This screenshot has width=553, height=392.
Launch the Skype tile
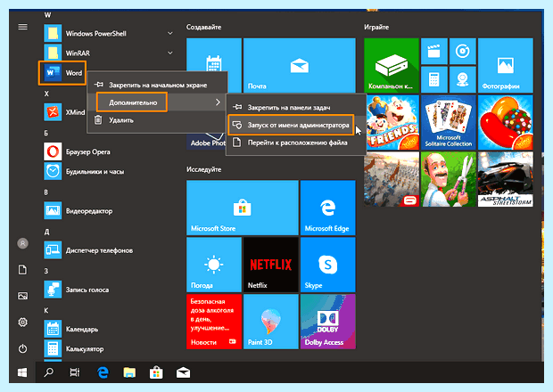(x=328, y=265)
